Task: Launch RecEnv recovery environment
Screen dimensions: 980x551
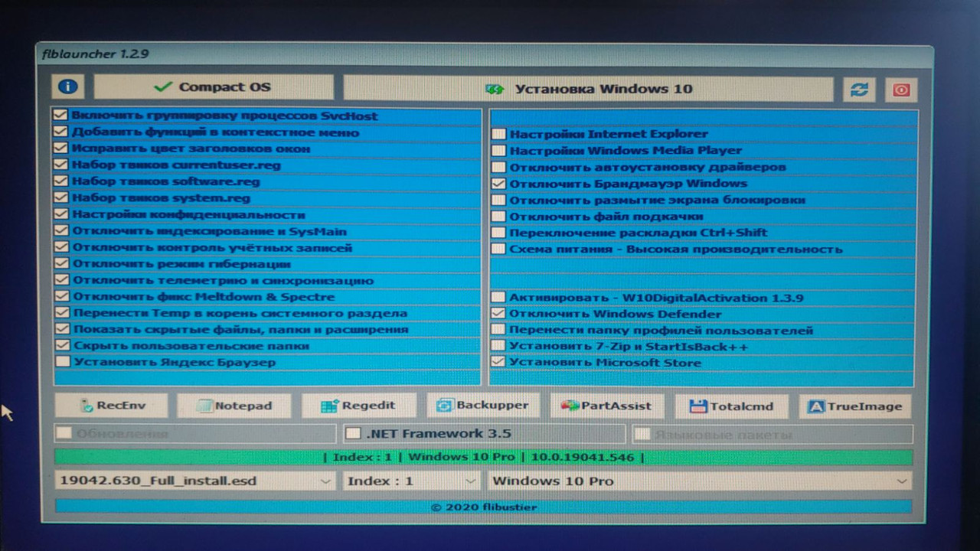Action: [x=112, y=406]
